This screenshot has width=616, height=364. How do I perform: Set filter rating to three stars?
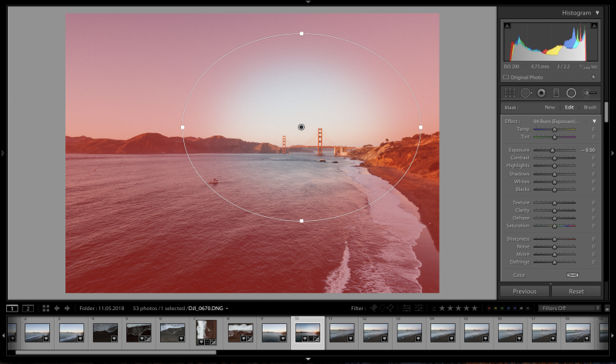458,309
